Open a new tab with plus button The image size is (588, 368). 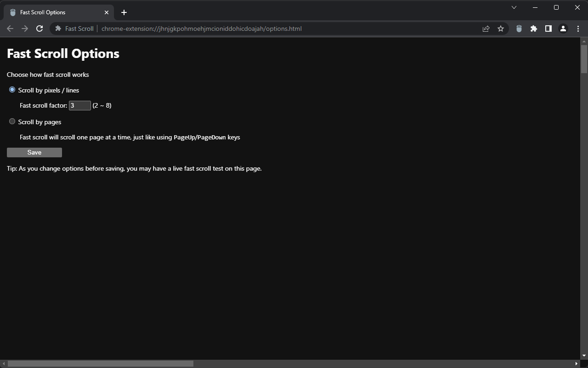click(124, 12)
